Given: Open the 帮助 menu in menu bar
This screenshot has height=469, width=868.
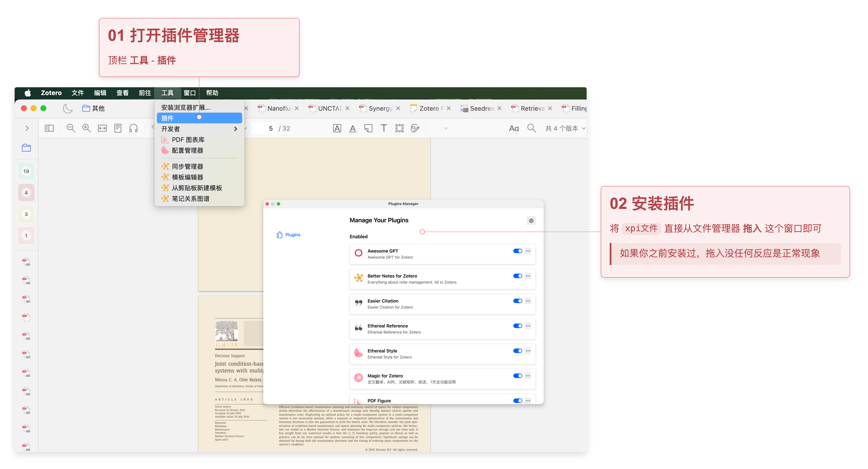Looking at the screenshot, I should pyautogui.click(x=212, y=93).
